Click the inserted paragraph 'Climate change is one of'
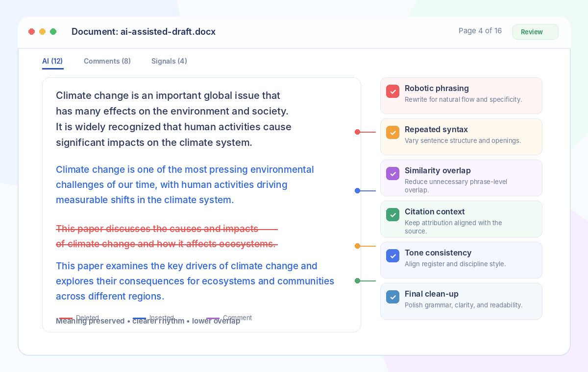Image resolution: width=588 pixels, height=372 pixels. coord(185,185)
